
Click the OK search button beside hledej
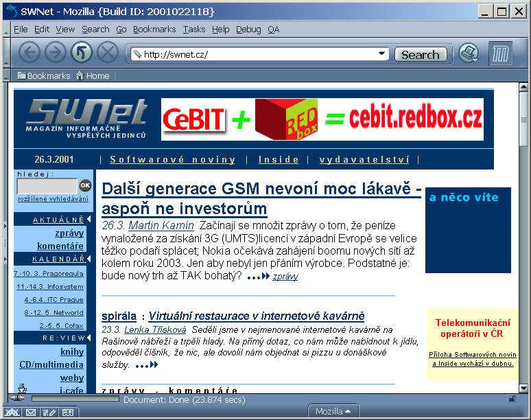click(x=85, y=185)
